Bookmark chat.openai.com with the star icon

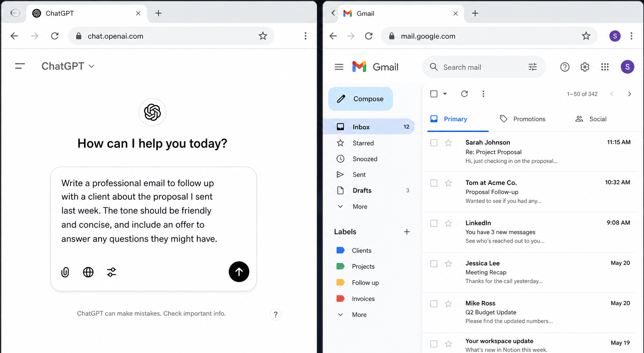263,36
